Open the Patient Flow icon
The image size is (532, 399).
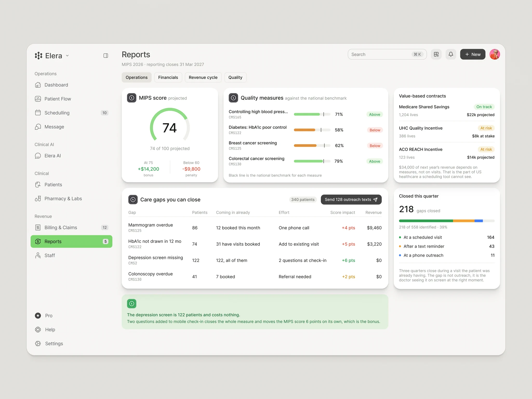[x=38, y=99]
